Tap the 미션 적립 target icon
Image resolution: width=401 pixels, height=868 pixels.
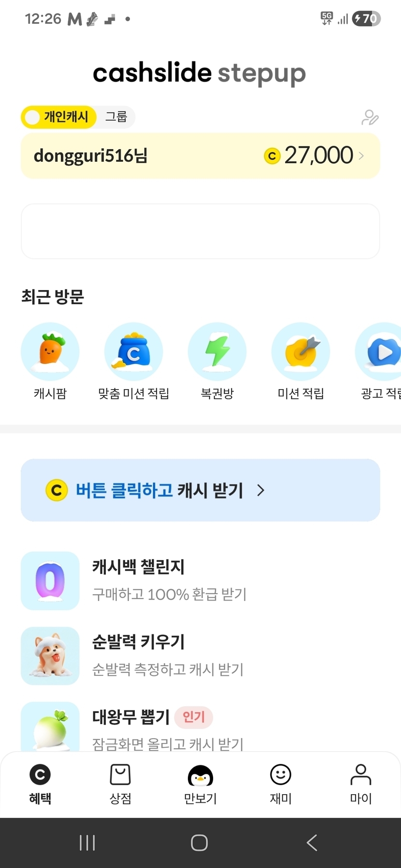point(301,351)
